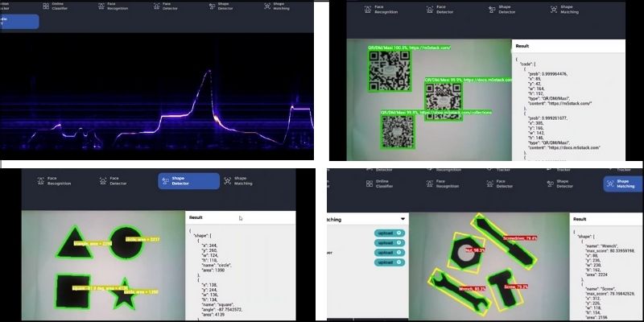Click Face Detector icon in bottom-left panel
644x322 pixels.
coord(103,180)
